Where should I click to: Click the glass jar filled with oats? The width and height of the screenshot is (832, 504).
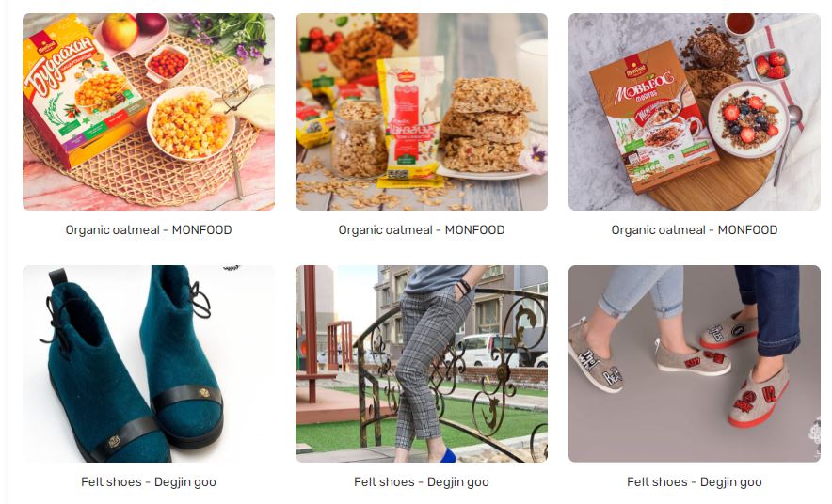360,138
